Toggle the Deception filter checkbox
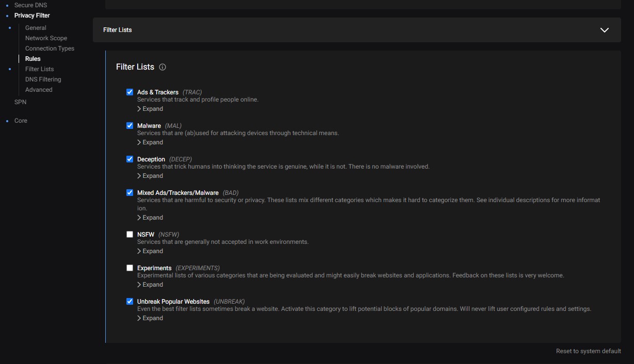 (x=129, y=159)
